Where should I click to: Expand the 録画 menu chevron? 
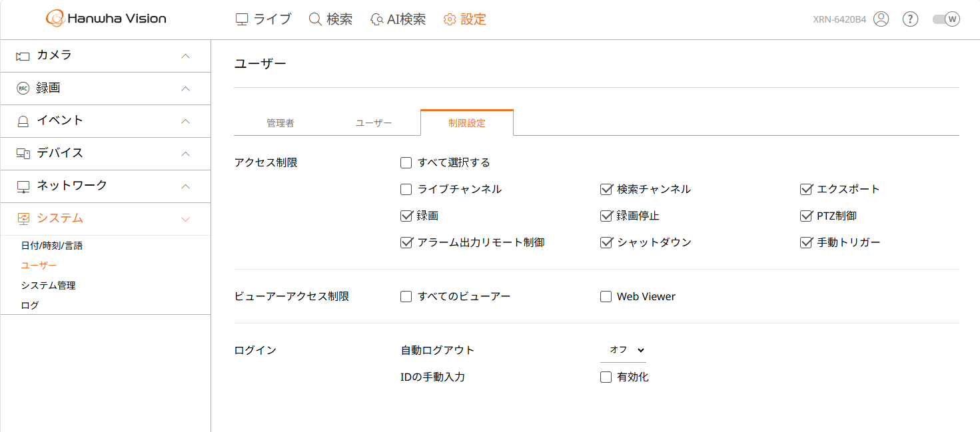186,89
